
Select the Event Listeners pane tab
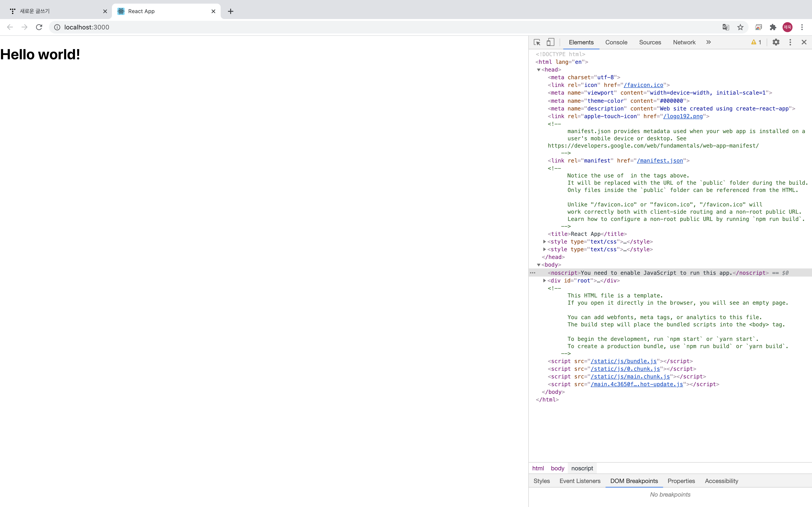580,481
